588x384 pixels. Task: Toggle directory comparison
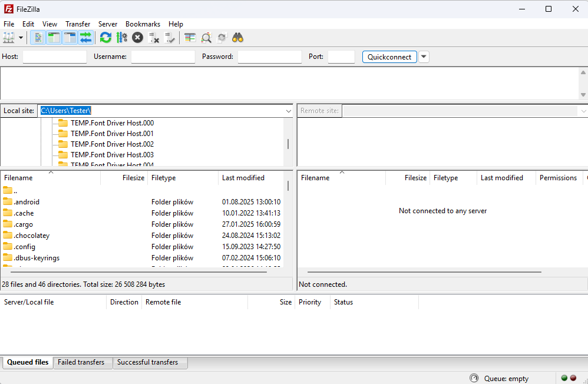tap(206, 38)
